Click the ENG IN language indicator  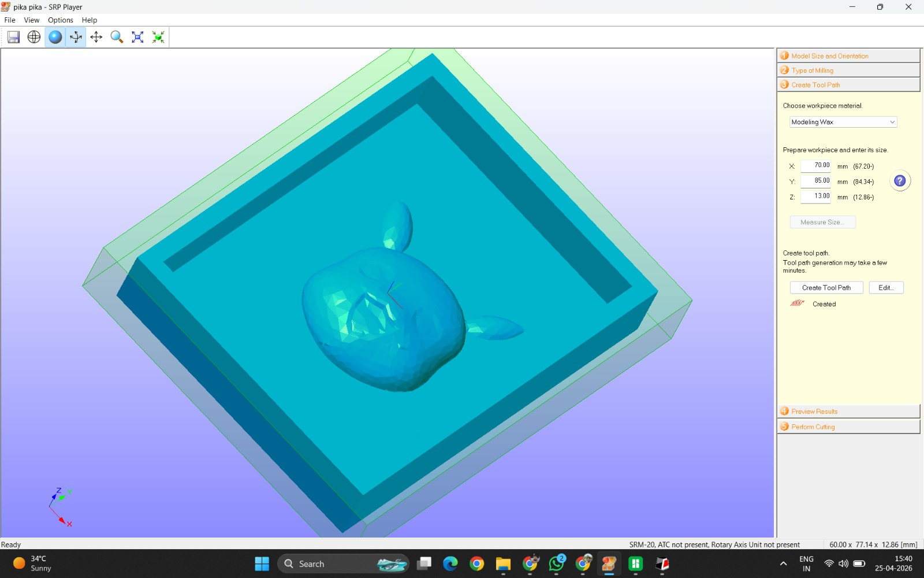806,564
